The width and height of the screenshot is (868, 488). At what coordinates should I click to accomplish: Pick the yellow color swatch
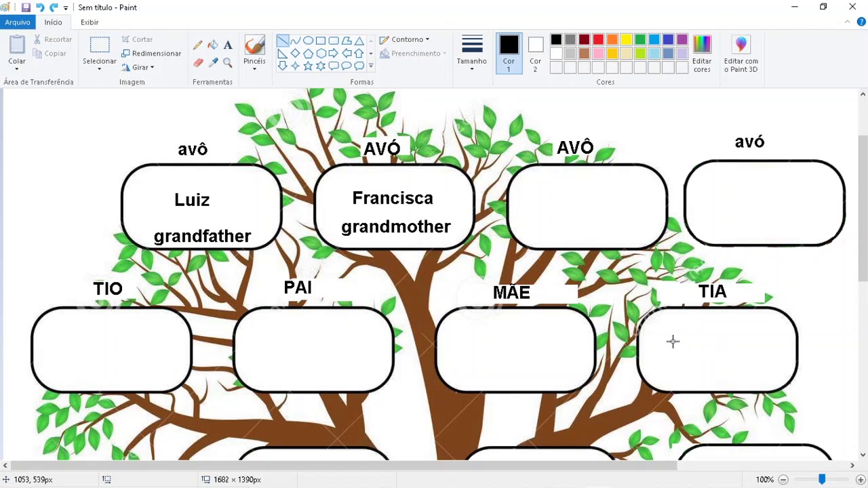(x=626, y=39)
